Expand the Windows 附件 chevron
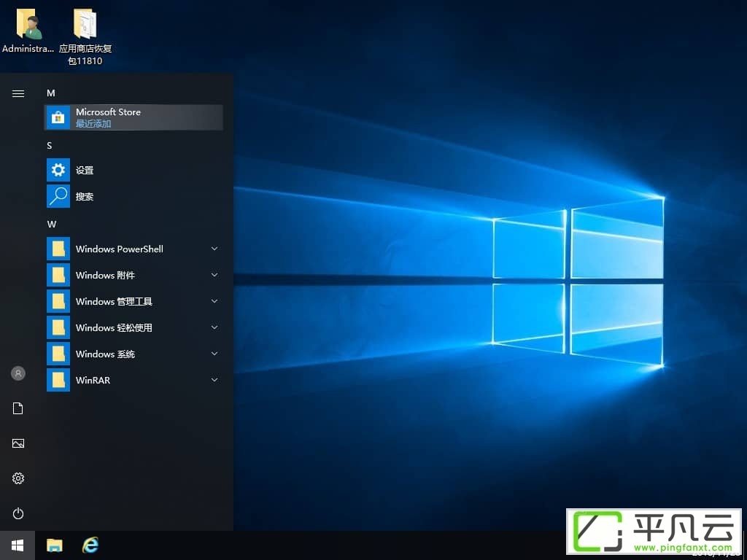Viewport: 747px width, 560px height. 214,275
